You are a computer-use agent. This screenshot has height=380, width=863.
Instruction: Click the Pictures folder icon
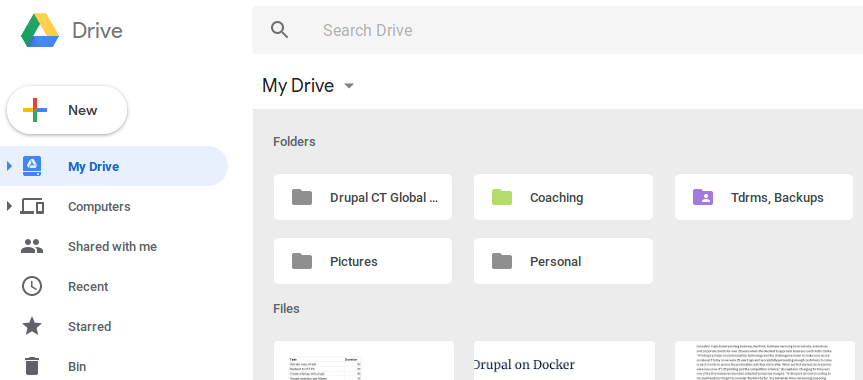pyautogui.click(x=302, y=261)
